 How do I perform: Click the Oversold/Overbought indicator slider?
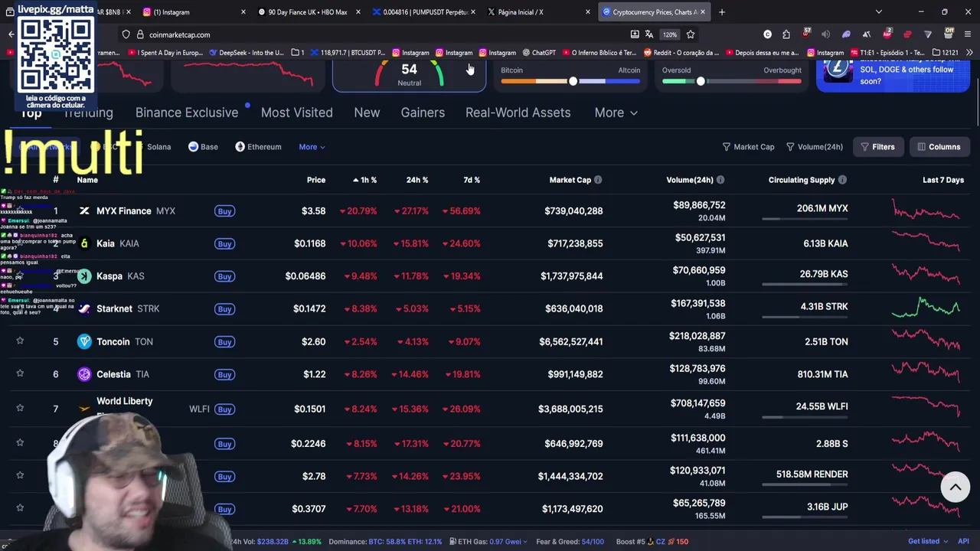click(732, 81)
